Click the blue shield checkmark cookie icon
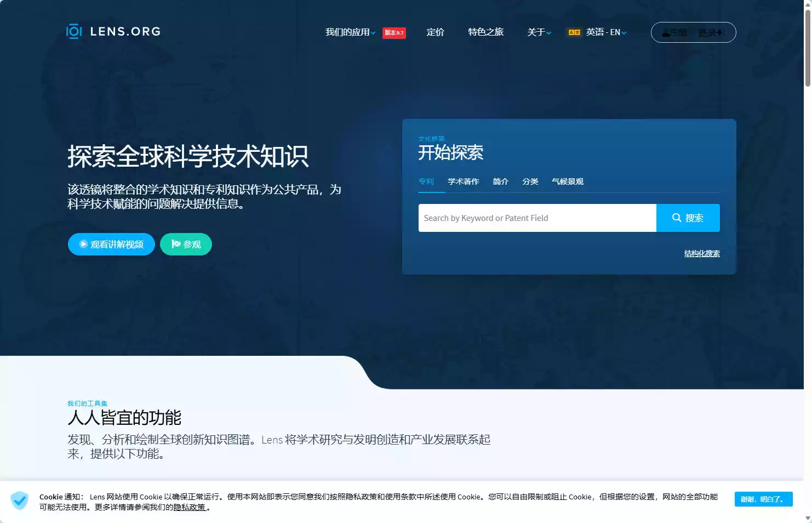This screenshot has height=523, width=812. coord(20,501)
